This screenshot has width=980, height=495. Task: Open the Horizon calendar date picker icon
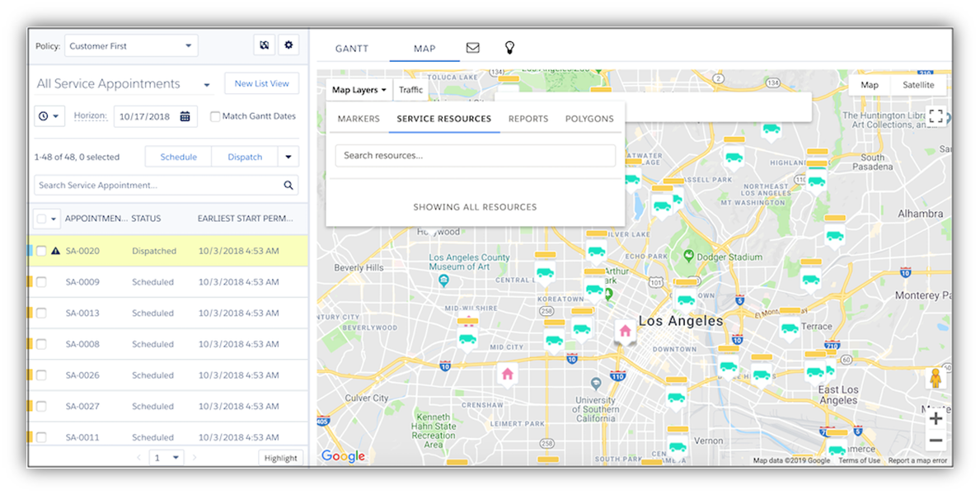pos(185,116)
